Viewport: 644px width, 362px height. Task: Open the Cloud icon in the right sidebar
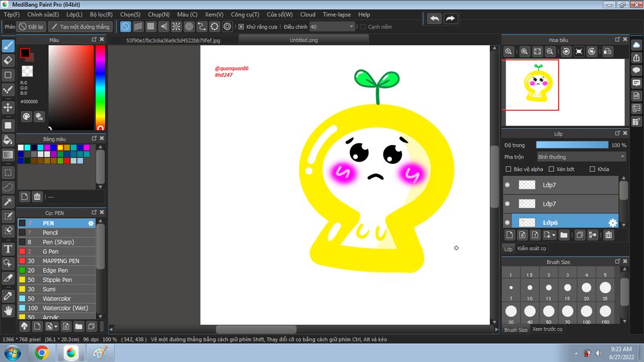(x=636, y=45)
